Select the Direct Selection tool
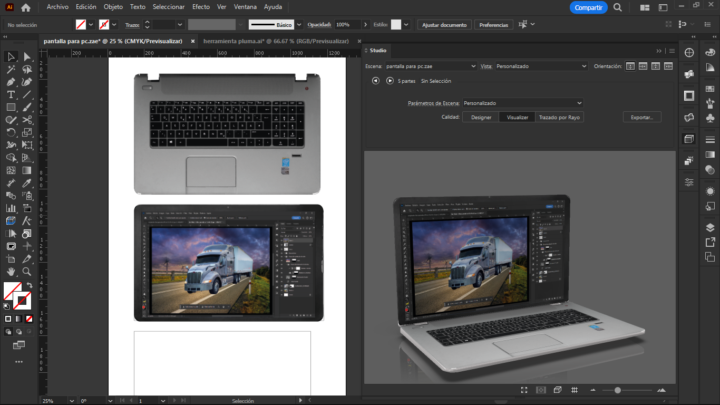Image resolution: width=720 pixels, height=405 pixels. (x=27, y=56)
